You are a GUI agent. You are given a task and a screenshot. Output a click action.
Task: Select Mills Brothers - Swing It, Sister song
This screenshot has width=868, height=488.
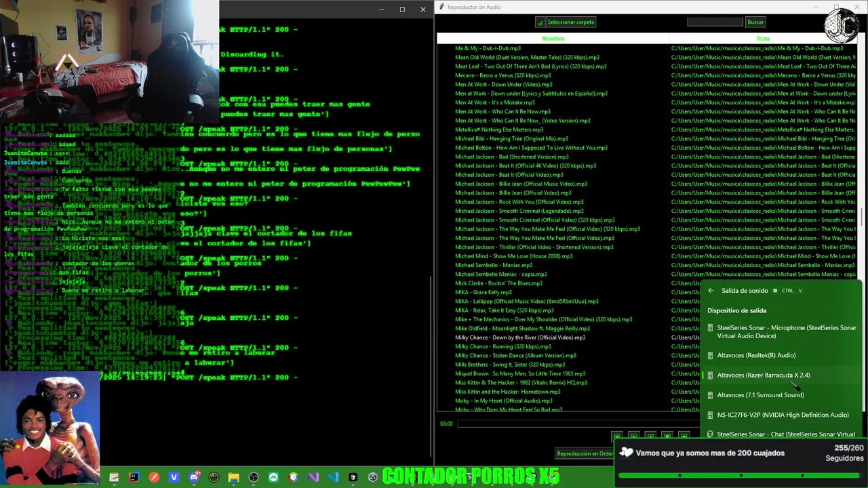tap(510, 365)
